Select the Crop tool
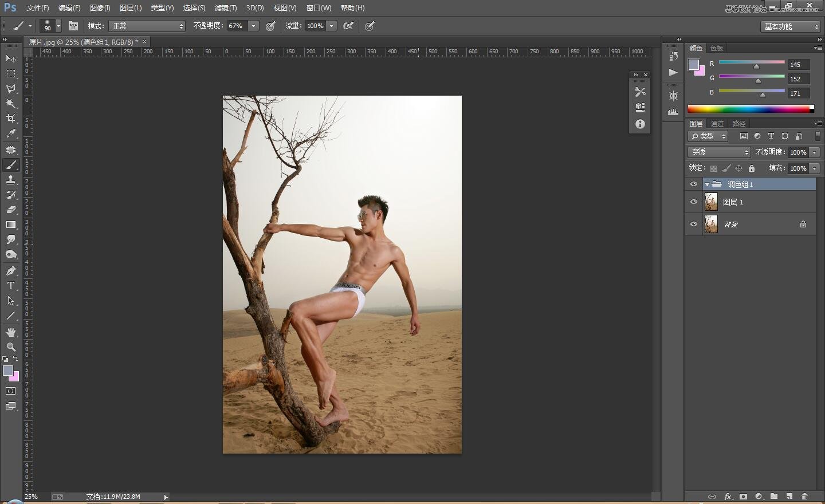The width and height of the screenshot is (825, 504). click(x=11, y=119)
